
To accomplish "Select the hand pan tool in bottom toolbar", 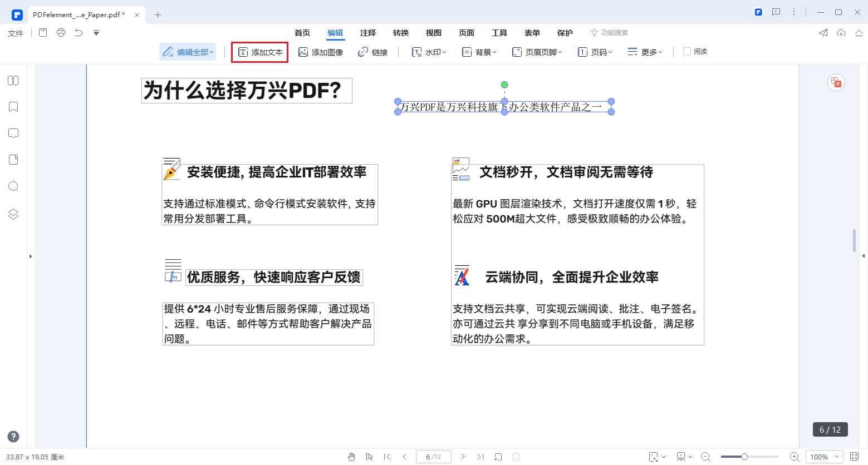I will (x=351, y=456).
